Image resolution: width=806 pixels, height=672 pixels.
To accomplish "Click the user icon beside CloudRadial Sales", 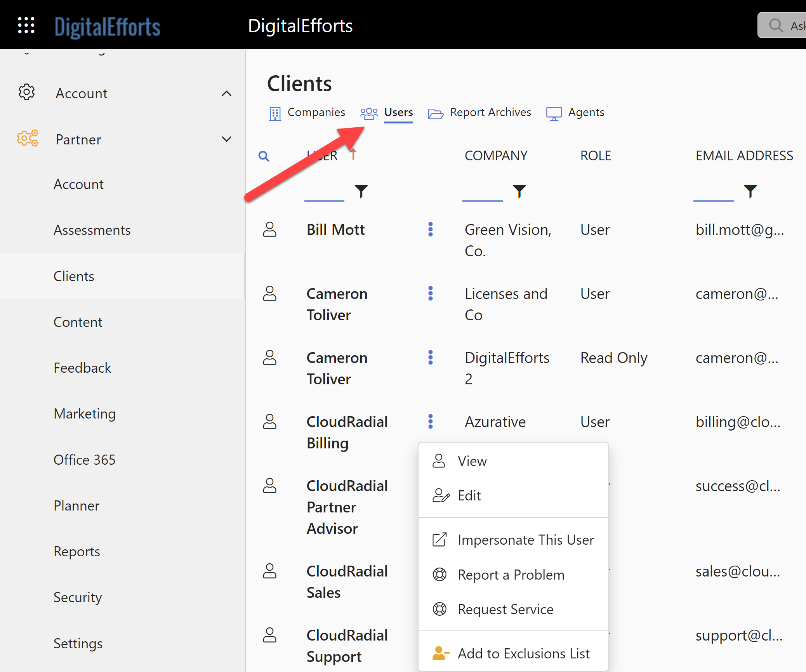I will (269, 571).
